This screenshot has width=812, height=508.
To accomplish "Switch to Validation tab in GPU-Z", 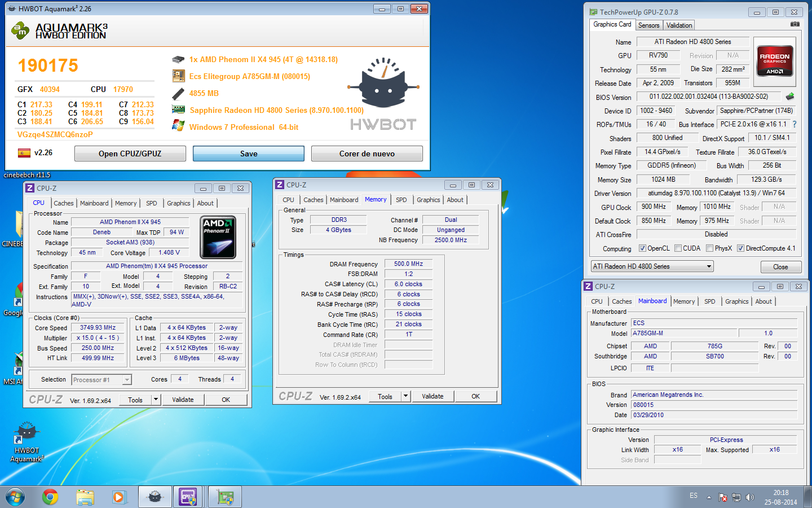I will click(679, 25).
